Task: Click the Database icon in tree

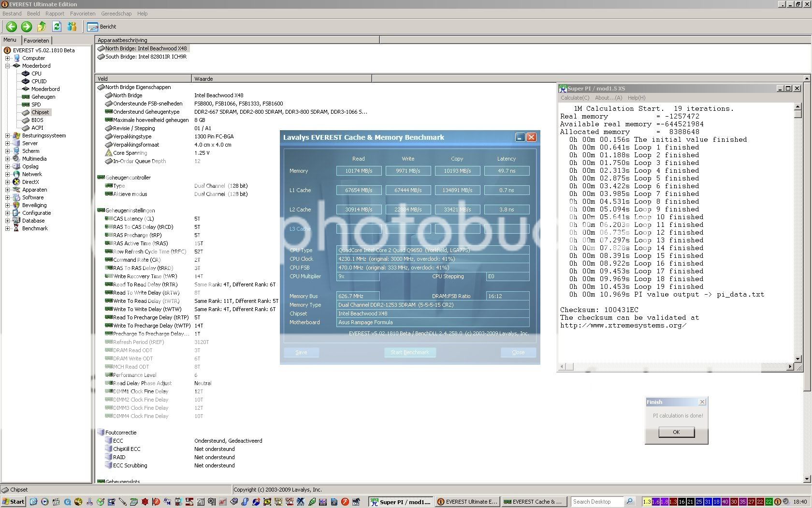Action: [x=16, y=221]
